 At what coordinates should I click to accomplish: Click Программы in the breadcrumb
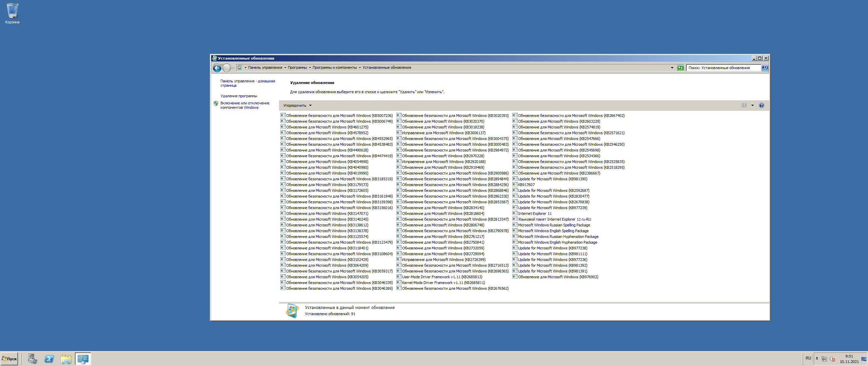pos(297,68)
